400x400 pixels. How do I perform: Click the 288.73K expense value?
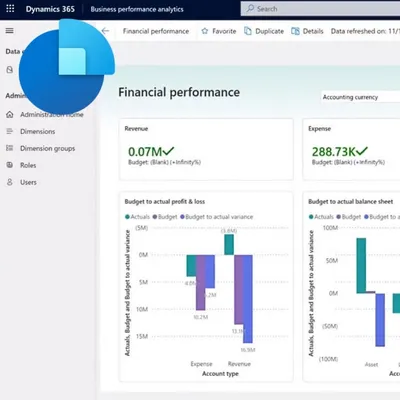pyautogui.click(x=333, y=152)
